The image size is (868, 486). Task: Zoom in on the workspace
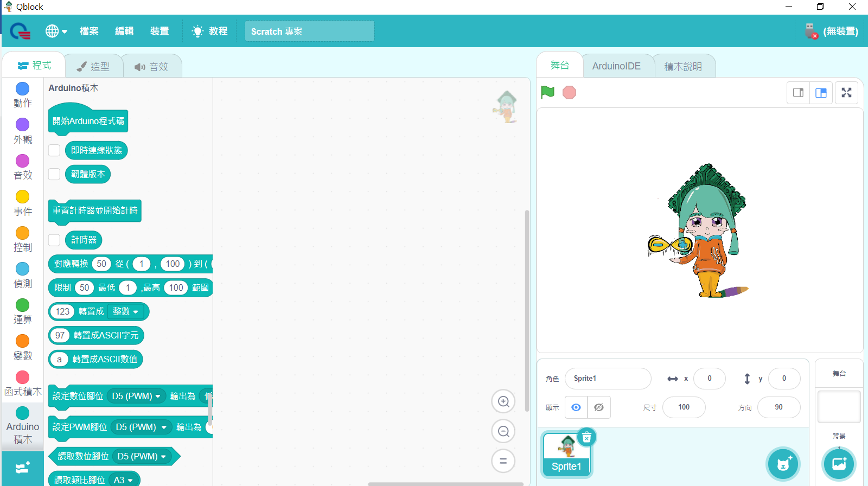(x=503, y=402)
